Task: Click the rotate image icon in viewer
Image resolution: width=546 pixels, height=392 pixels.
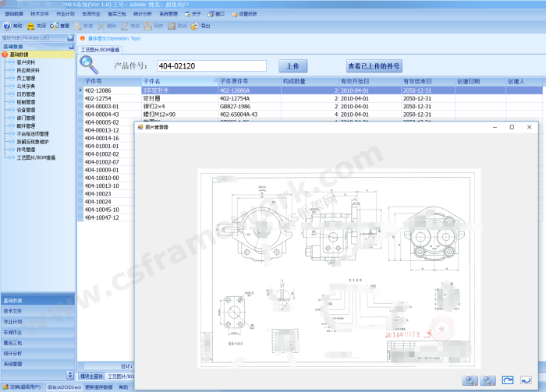Action: 508,380
